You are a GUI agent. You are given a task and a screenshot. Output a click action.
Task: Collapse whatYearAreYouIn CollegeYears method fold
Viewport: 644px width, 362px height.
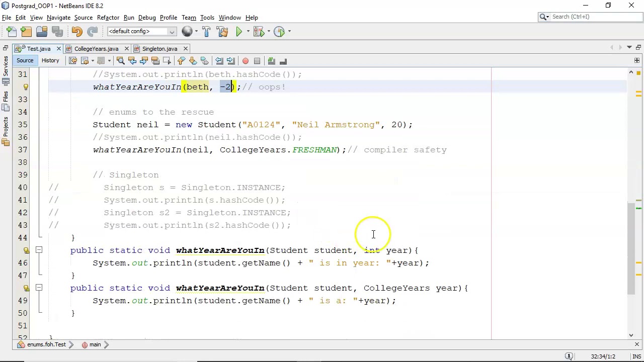coord(39,288)
